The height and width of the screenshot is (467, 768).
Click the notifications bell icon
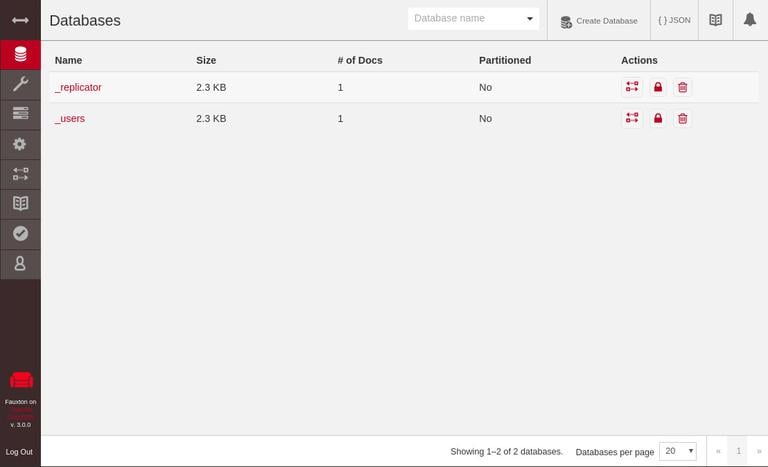click(749, 20)
